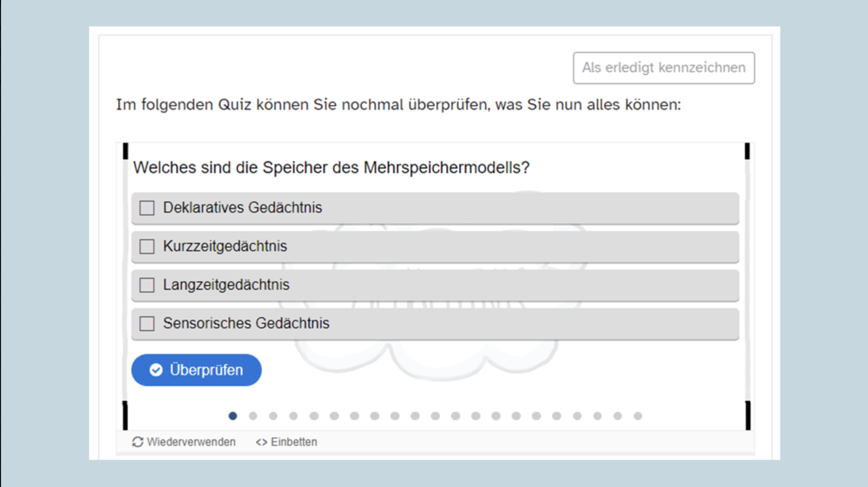Click the Überprüfen button

pyautogui.click(x=196, y=370)
